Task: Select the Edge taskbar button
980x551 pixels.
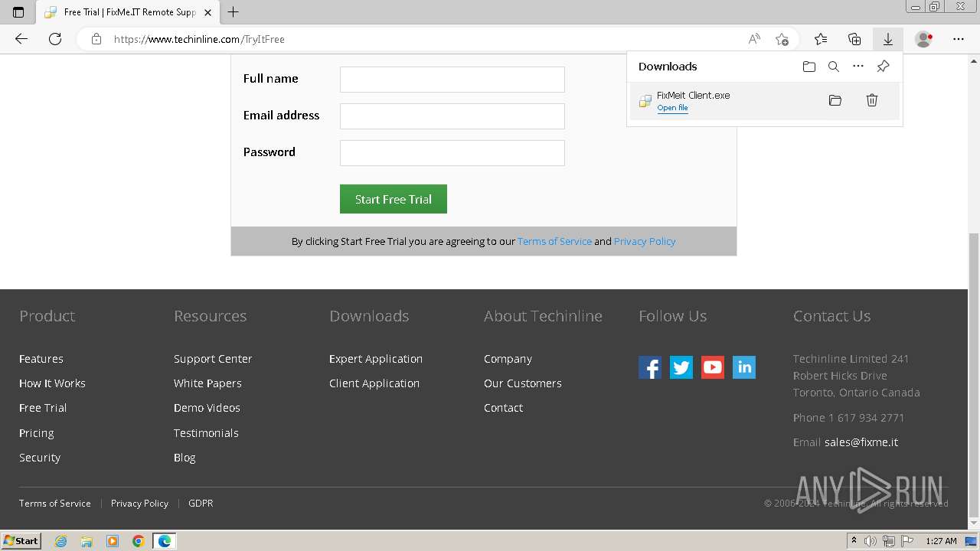Action: click(x=165, y=541)
